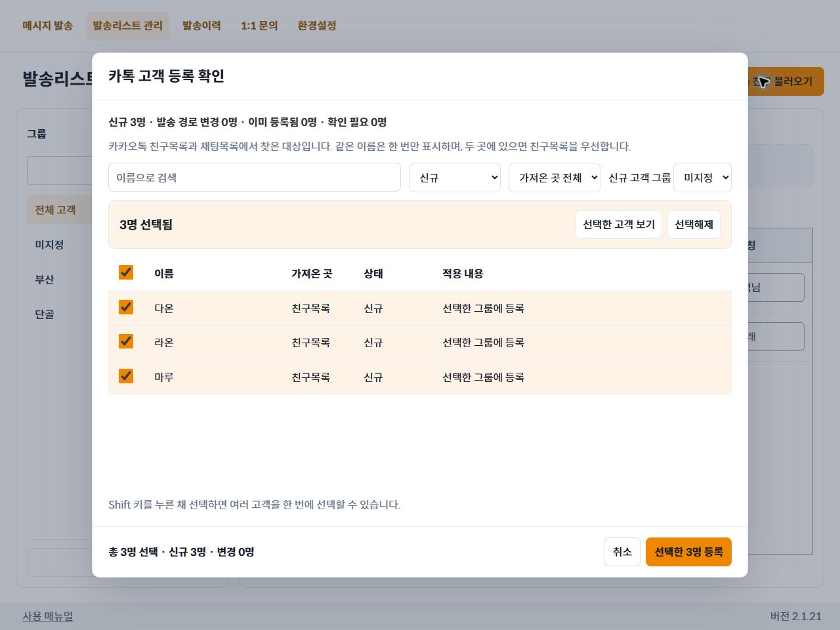Click the 3명 선택됨 label
Image resolution: width=840 pixels, height=630 pixels.
146,224
